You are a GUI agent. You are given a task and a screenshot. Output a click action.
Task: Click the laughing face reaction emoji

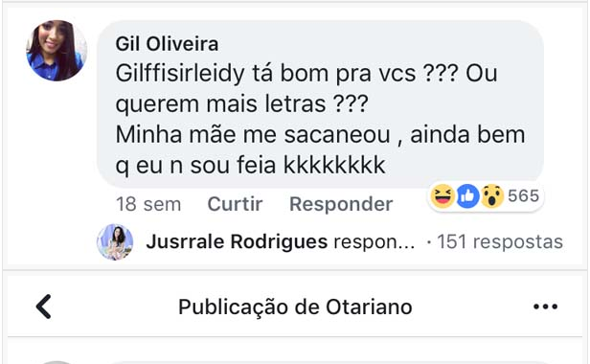[442, 196]
